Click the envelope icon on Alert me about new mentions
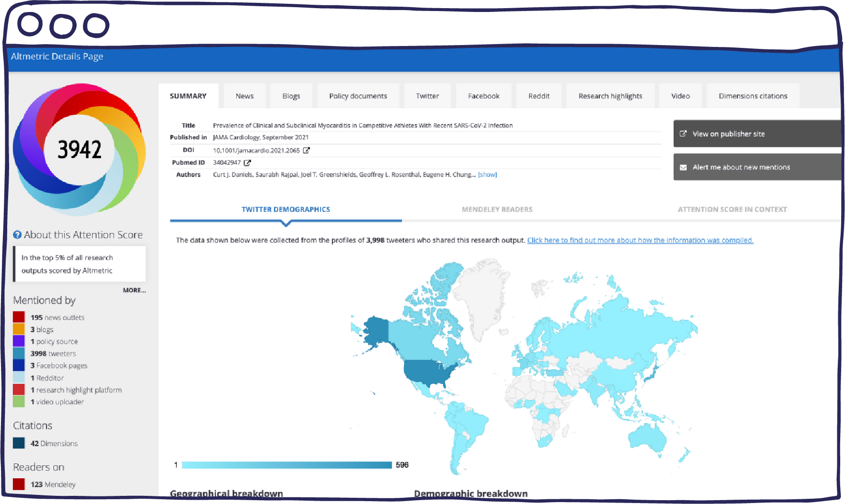 point(684,167)
